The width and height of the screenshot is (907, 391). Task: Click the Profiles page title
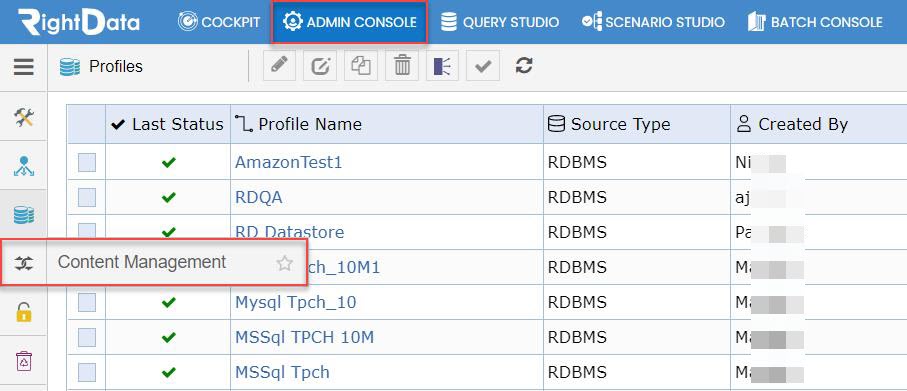(x=116, y=67)
